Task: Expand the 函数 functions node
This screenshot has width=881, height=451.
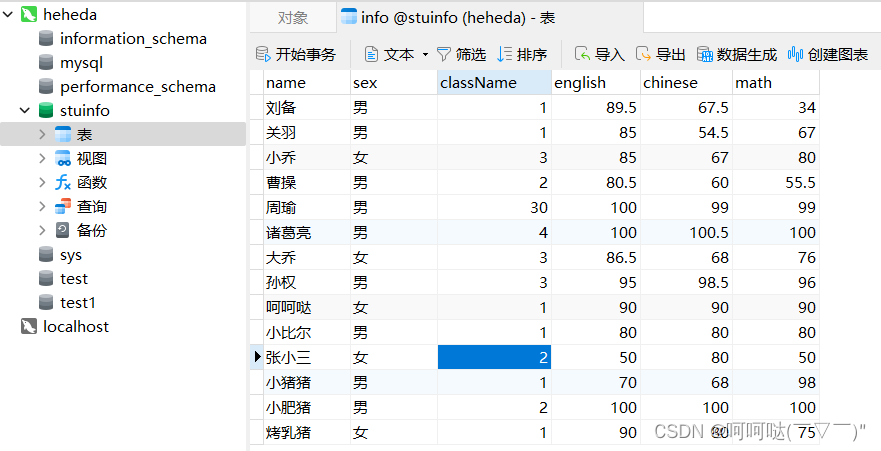Action: point(42,183)
